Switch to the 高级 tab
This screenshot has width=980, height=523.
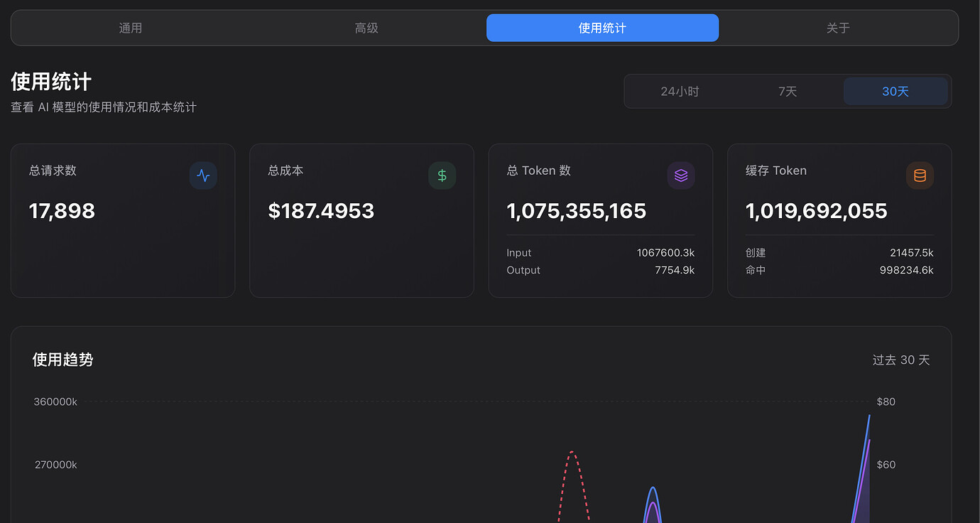point(366,28)
